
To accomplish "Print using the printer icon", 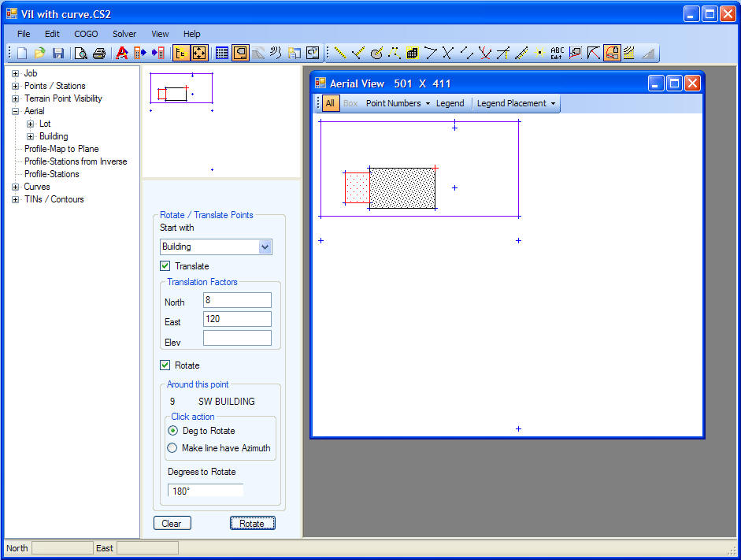I will pyautogui.click(x=98, y=53).
